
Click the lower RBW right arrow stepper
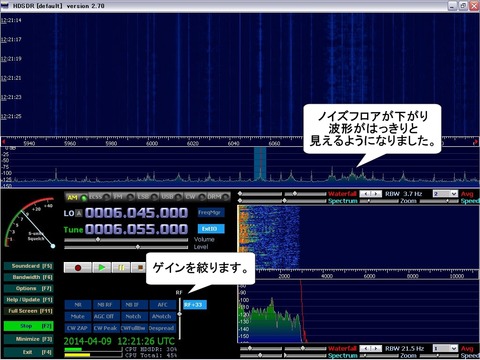pos(376,348)
